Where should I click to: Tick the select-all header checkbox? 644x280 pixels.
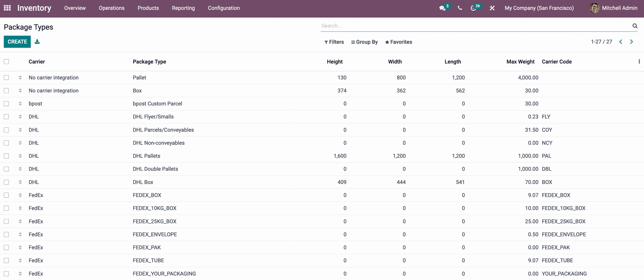6,62
